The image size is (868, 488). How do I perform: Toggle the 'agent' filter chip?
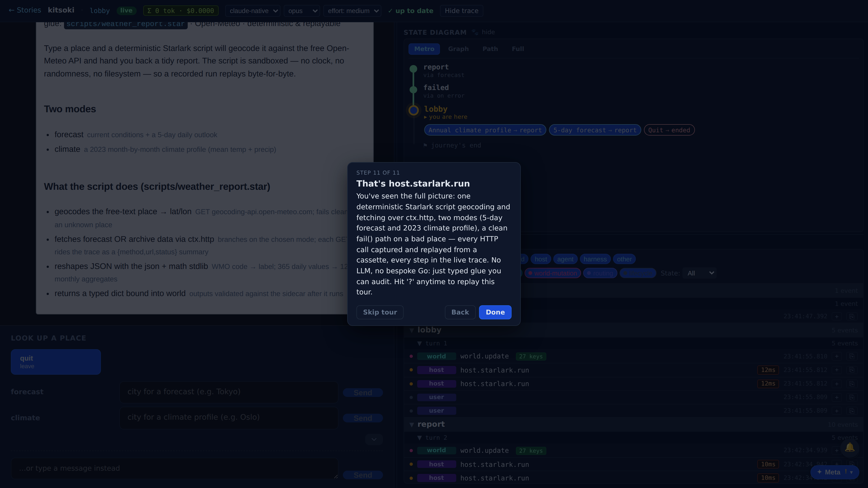tap(565, 259)
